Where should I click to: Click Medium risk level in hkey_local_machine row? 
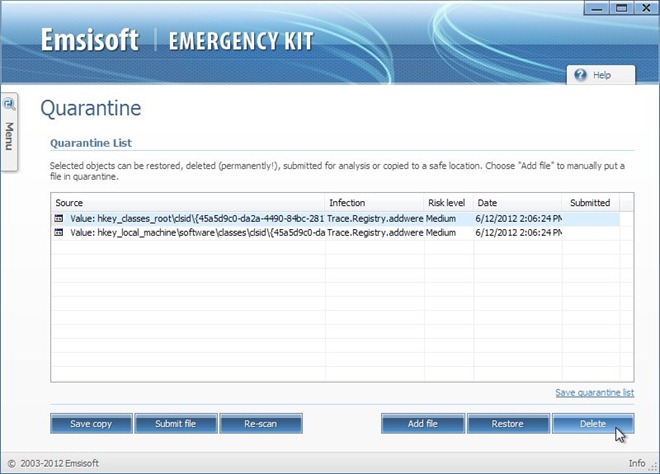[x=441, y=232]
